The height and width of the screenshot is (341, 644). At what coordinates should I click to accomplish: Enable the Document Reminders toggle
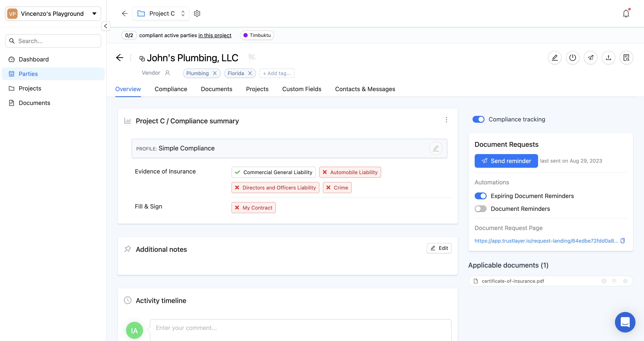click(480, 209)
